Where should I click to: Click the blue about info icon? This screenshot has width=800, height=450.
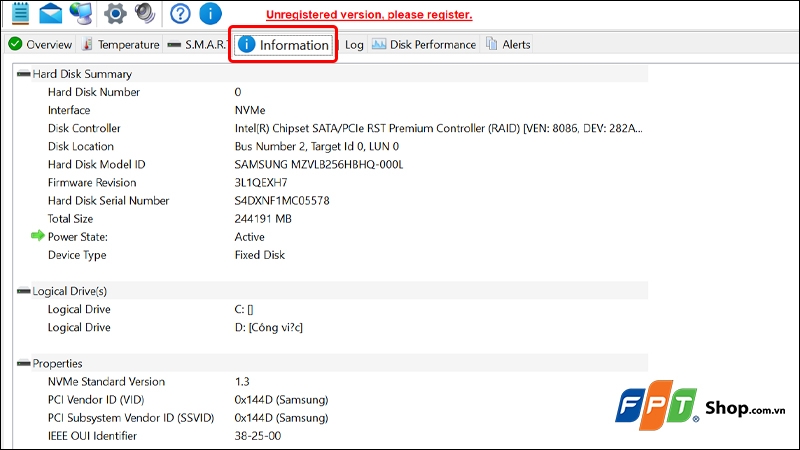coord(210,14)
